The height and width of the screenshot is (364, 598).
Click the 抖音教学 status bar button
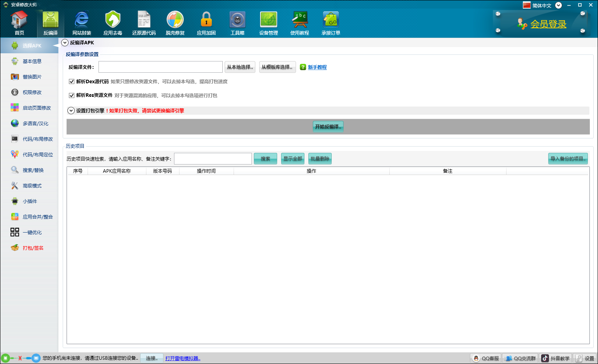click(556, 358)
